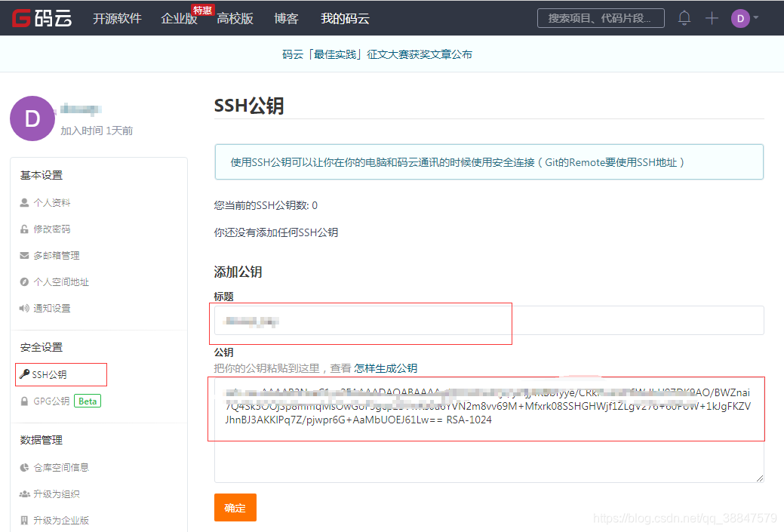Go to 升级为组织 page
Image resolution: width=784 pixels, height=532 pixels.
[x=57, y=494]
